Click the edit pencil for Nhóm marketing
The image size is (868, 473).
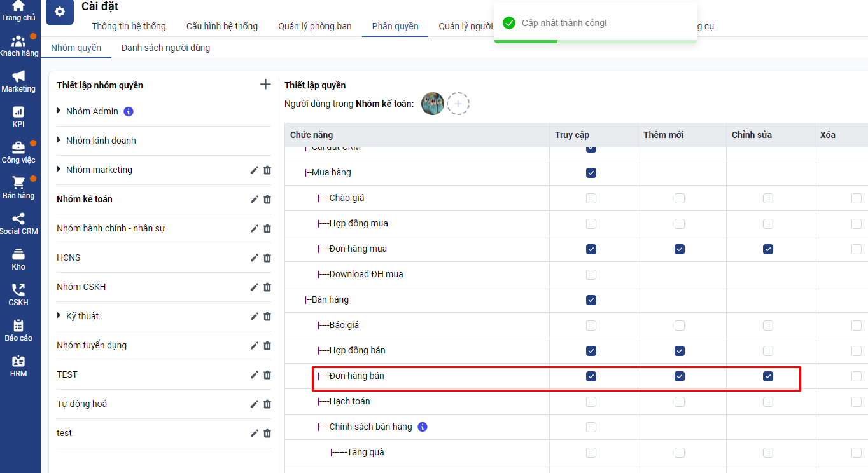[254, 170]
